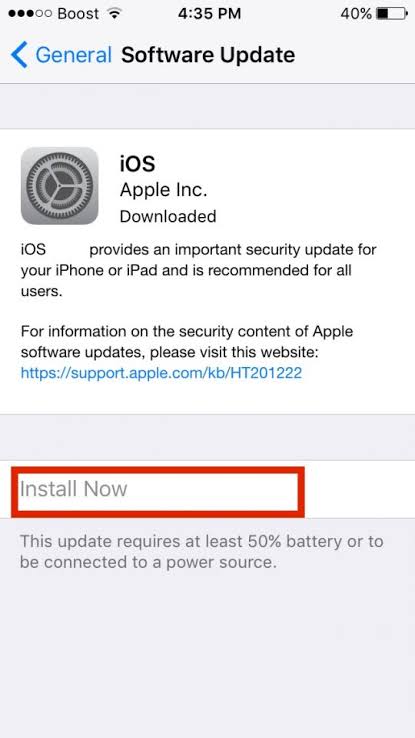The height and width of the screenshot is (738, 415).
Task: Tap the iOS gear update icon
Action: pos(60,186)
